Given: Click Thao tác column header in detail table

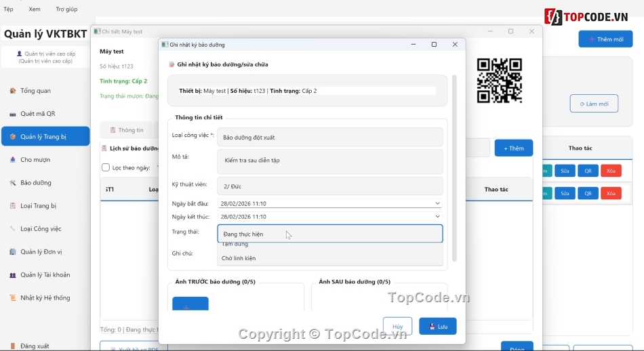Looking at the screenshot, I should [496, 189].
